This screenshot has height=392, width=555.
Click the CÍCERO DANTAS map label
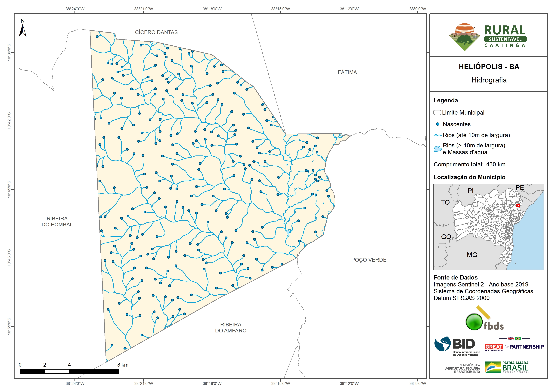[x=156, y=32]
